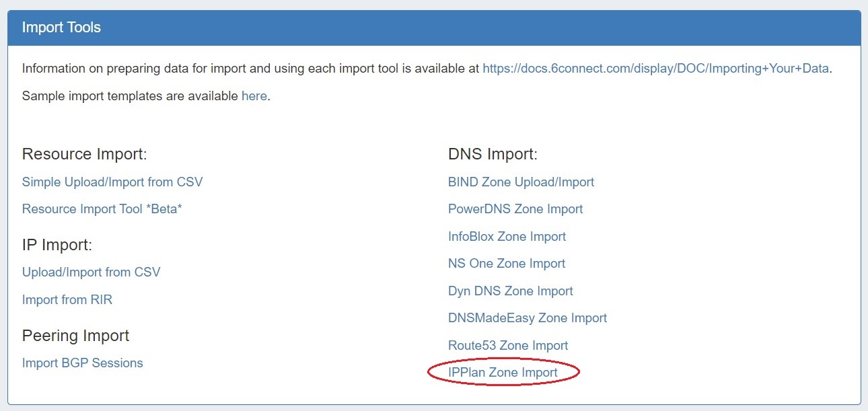868x411 pixels.
Task: Click the Resource Import section heading
Action: (x=85, y=154)
